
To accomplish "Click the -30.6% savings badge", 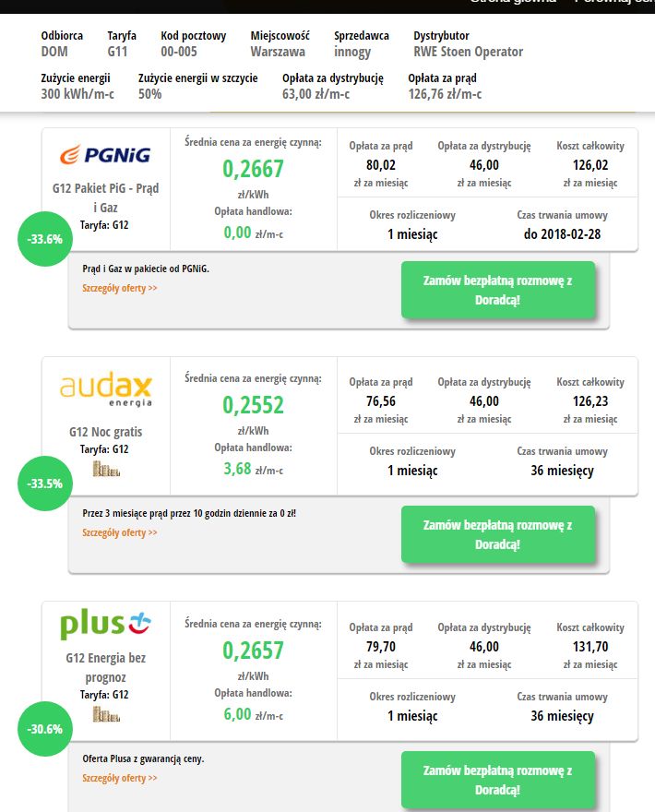I will coord(45,729).
